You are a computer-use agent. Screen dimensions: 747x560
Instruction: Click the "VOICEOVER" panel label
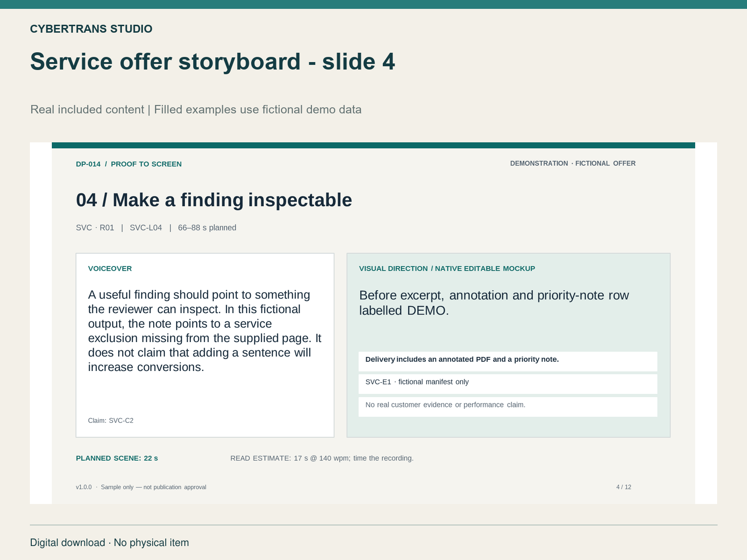click(x=110, y=268)
